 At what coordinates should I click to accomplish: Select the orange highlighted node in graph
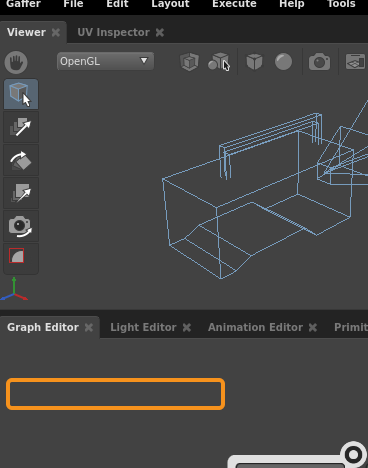pos(115,394)
